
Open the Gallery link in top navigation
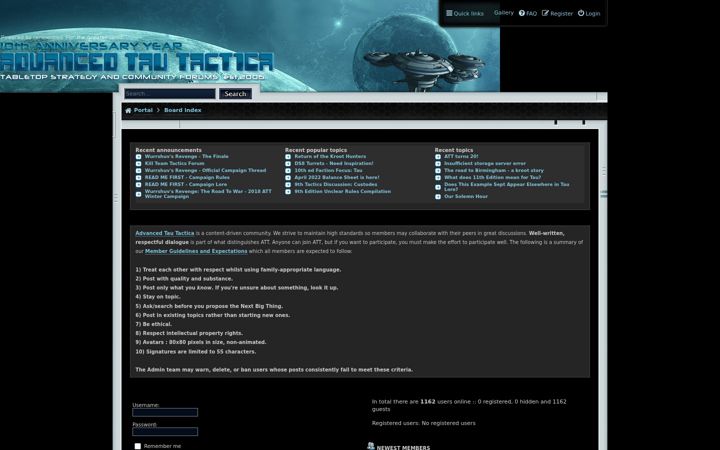tap(504, 13)
